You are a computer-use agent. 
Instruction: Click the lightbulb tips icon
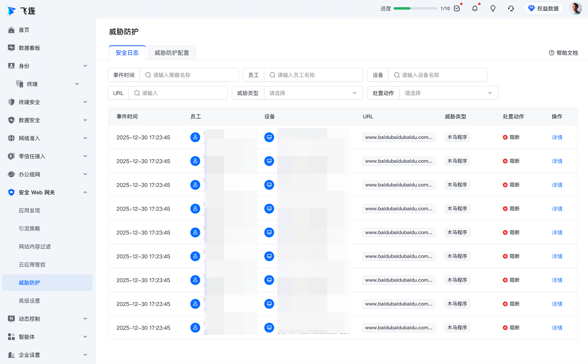pyautogui.click(x=493, y=9)
